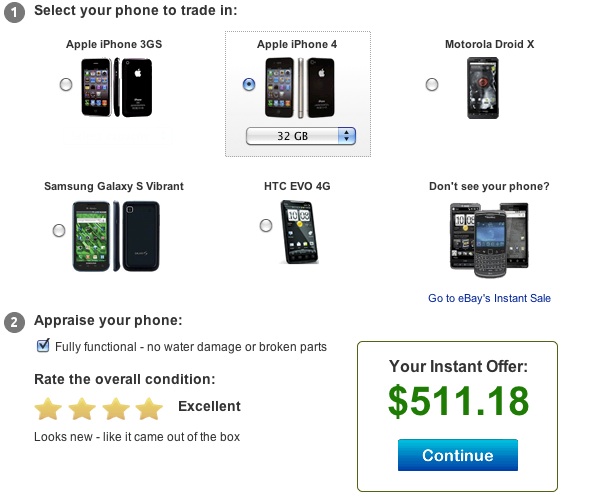Pick the Samsung Galaxy S Vibrant radio button
The height and width of the screenshot is (497, 600).
[59, 231]
